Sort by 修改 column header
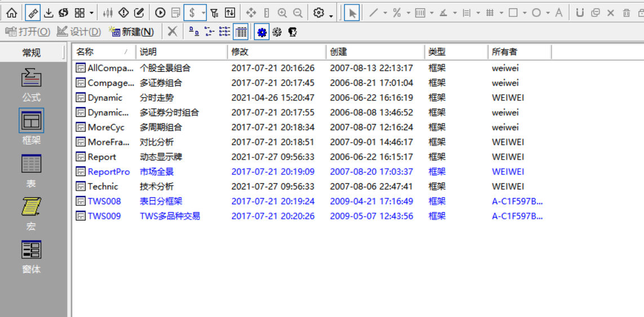This screenshot has height=317, width=644. click(x=277, y=52)
